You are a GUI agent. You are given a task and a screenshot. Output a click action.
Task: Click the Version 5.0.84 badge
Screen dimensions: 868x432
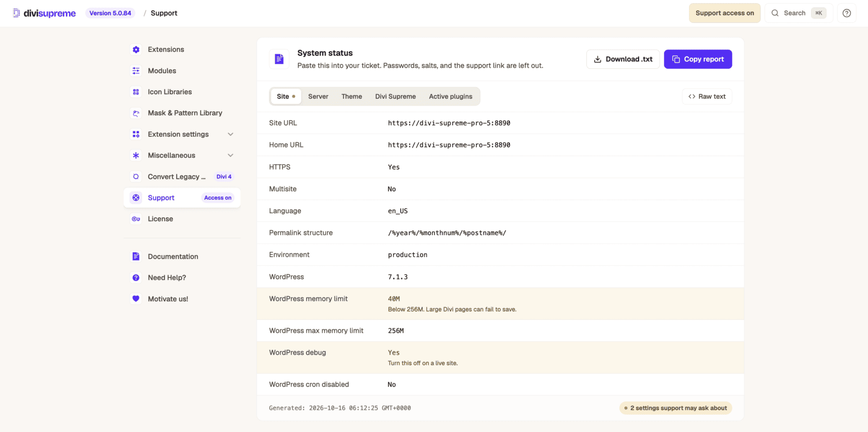[110, 13]
